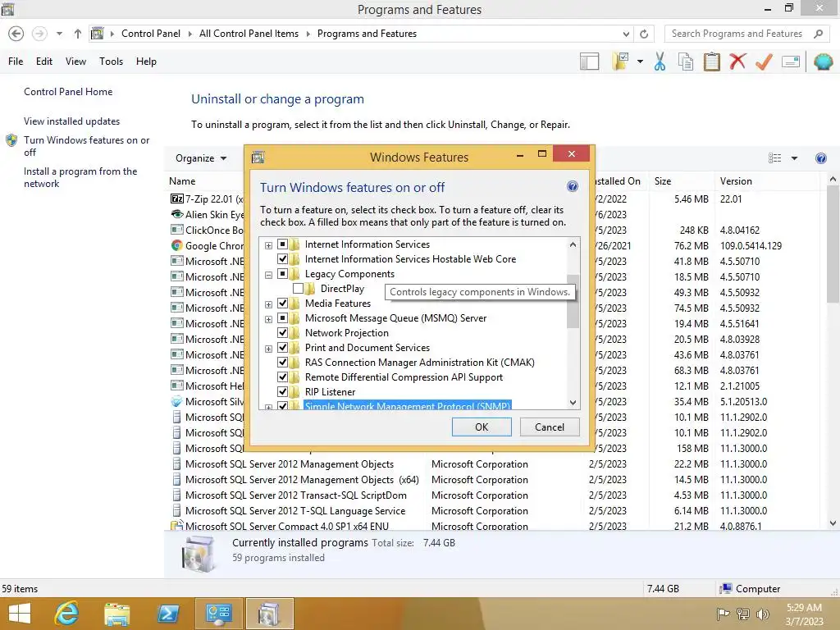Click the folder options toolbar icon
840x630 pixels.
(620, 62)
